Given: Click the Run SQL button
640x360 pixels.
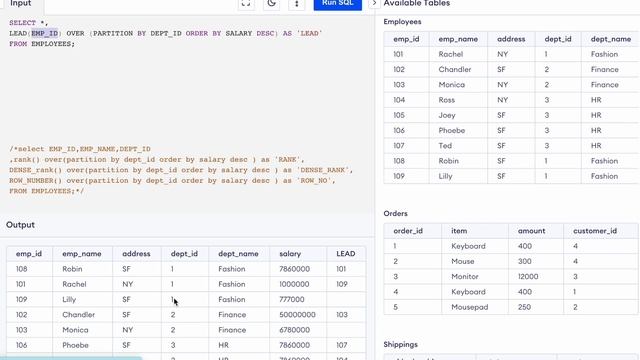Looking at the screenshot, I should (x=338, y=4).
